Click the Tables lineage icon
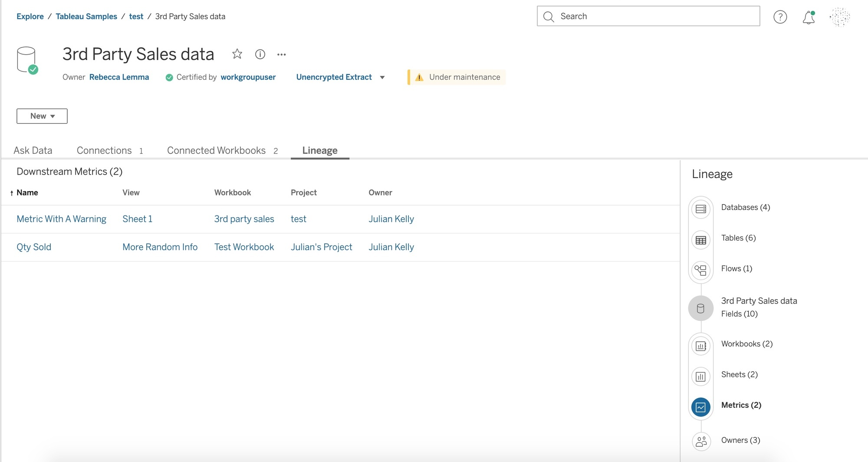Viewport: 868px width, 462px height. pos(701,240)
